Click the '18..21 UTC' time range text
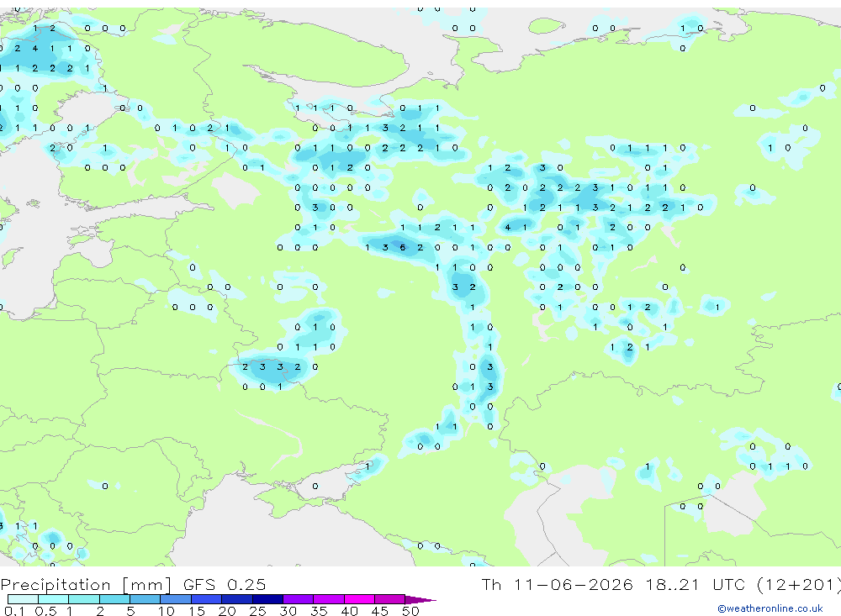Viewport: 841px width, 616px height. [697, 584]
